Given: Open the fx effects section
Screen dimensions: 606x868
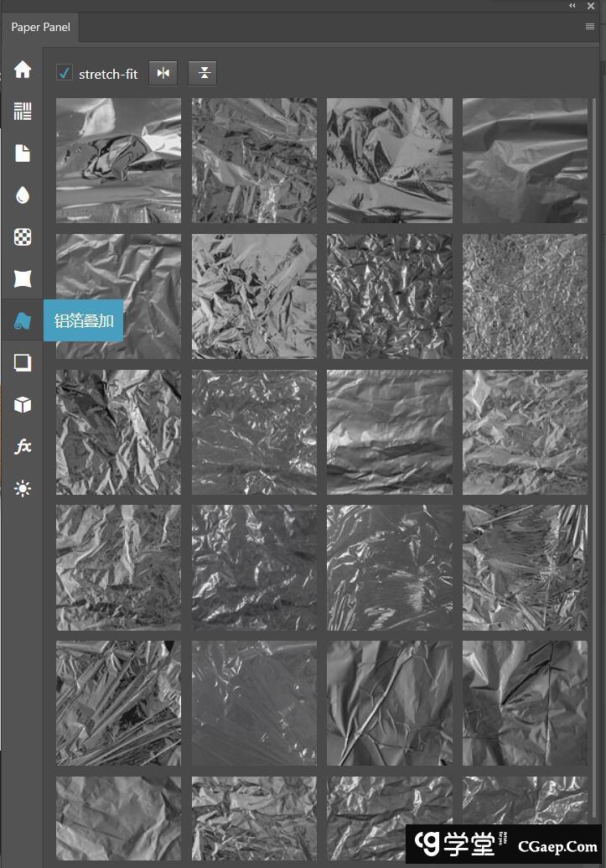Looking at the screenshot, I should [23, 447].
